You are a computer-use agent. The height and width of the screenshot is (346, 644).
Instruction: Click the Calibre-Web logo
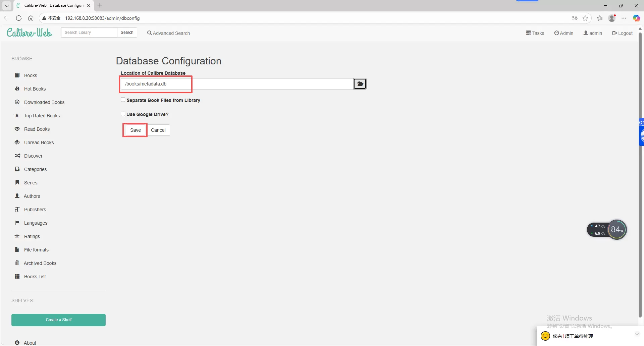tap(29, 33)
